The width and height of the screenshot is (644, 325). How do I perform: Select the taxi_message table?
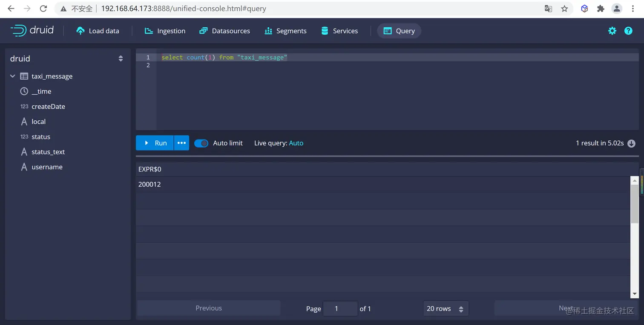click(x=52, y=76)
